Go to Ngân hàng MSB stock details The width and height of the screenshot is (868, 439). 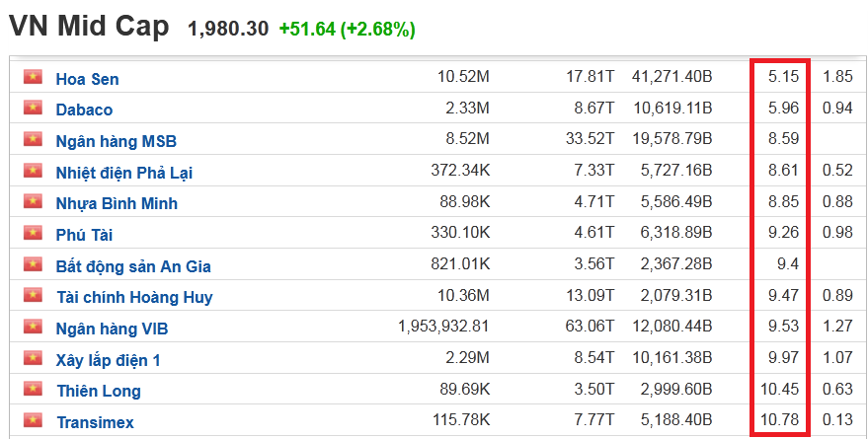(116, 141)
